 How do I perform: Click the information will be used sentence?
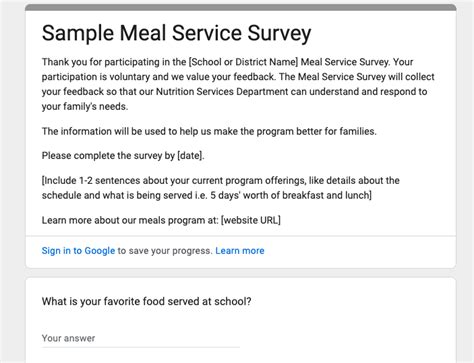pos(209,131)
